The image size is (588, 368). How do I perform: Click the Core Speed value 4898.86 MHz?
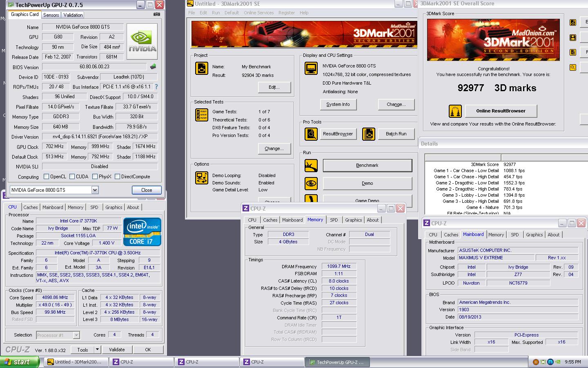55,298
